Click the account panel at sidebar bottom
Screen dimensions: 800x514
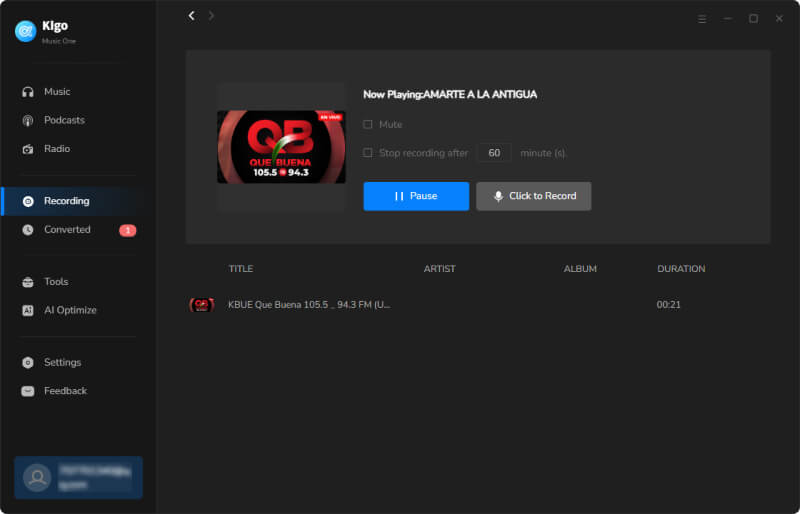pos(79,478)
